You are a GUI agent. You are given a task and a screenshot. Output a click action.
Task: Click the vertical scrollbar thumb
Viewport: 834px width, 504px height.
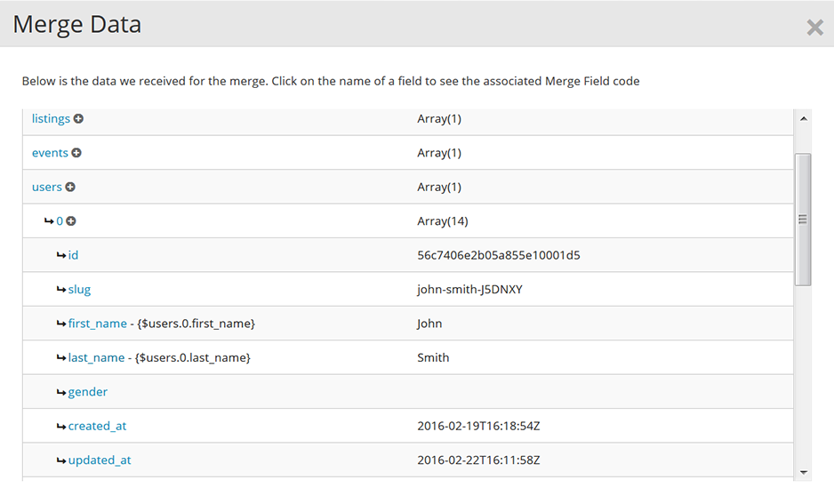pyautogui.click(x=803, y=219)
